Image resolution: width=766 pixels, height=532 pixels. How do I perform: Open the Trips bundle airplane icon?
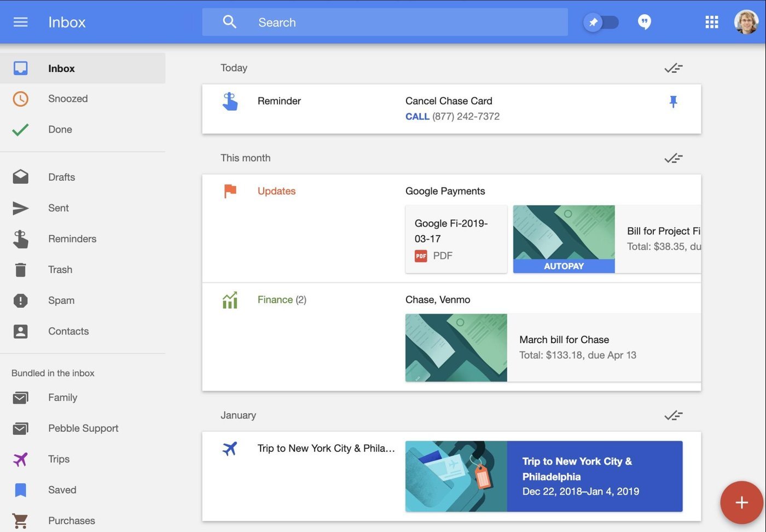click(20, 459)
